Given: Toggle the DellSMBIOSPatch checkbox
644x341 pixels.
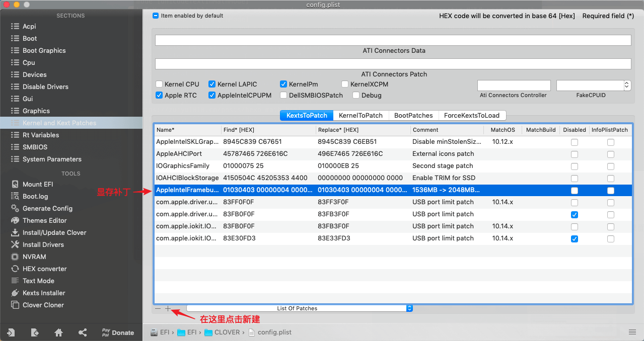Looking at the screenshot, I should pyautogui.click(x=284, y=96).
